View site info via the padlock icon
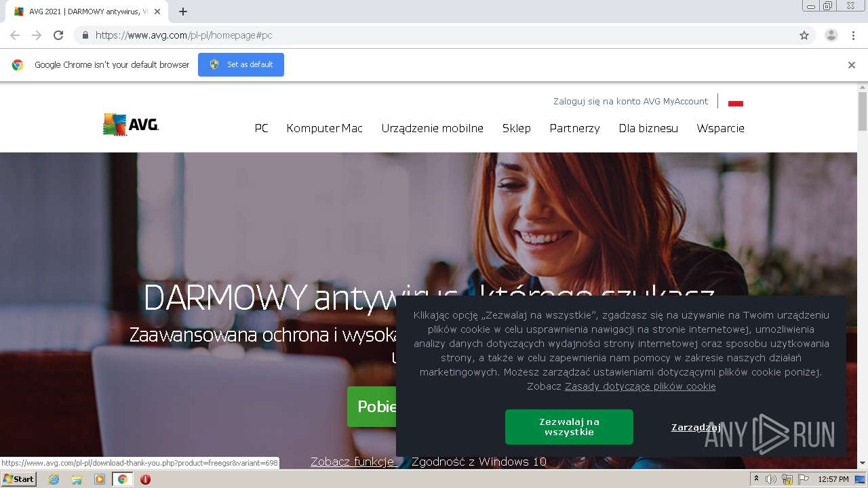The image size is (868, 488). pyautogui.click(x=85, y=35)
